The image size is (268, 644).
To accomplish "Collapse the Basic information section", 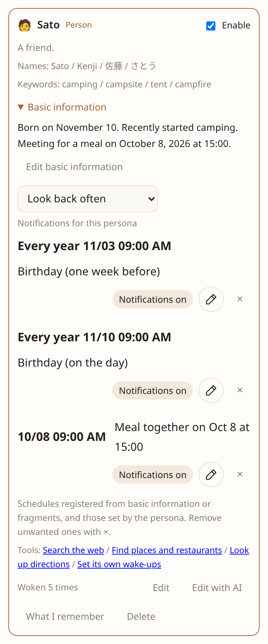I will click(x=62, y=107).
